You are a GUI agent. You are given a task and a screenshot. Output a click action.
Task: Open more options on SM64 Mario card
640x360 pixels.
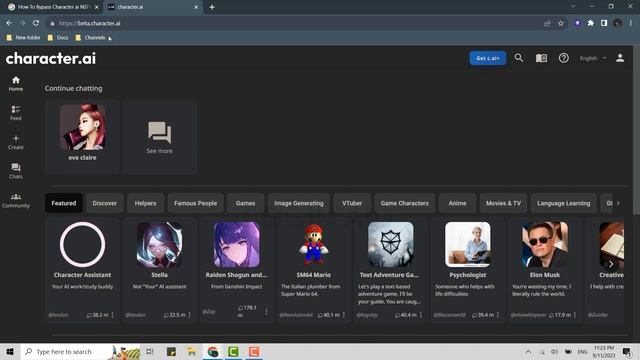tap(344, 315)
